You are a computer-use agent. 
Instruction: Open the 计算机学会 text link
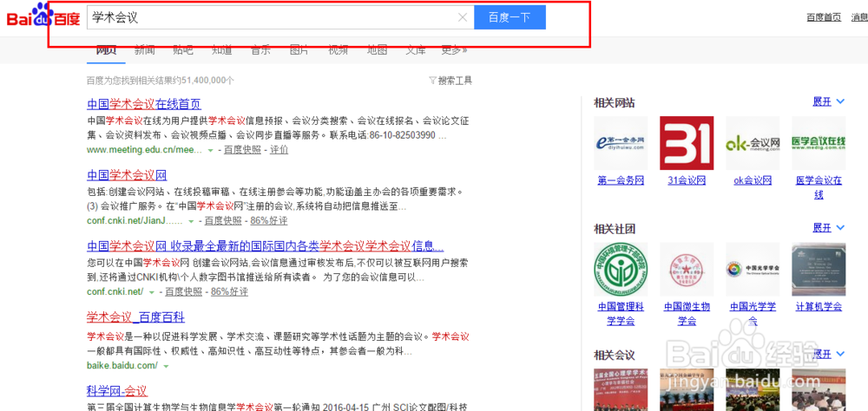coord(819,306)
